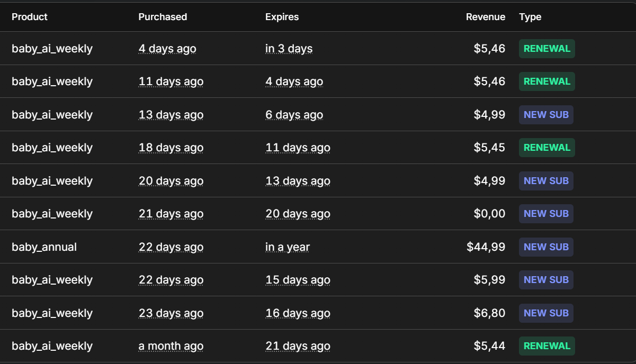The width and height of the screenshot is (636, 364).
Task: Click the '6 days ago' expiry text
Action: pyautogui.click(x=294, y=115)
